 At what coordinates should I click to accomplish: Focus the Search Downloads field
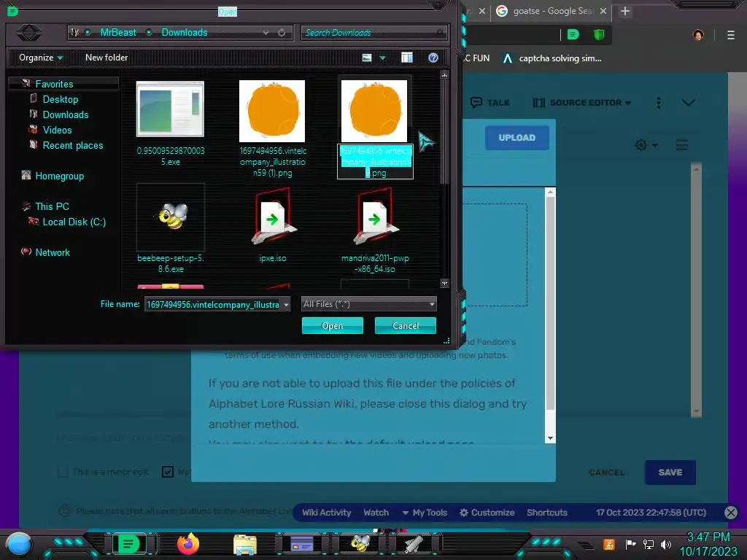(x=374, y=32)
